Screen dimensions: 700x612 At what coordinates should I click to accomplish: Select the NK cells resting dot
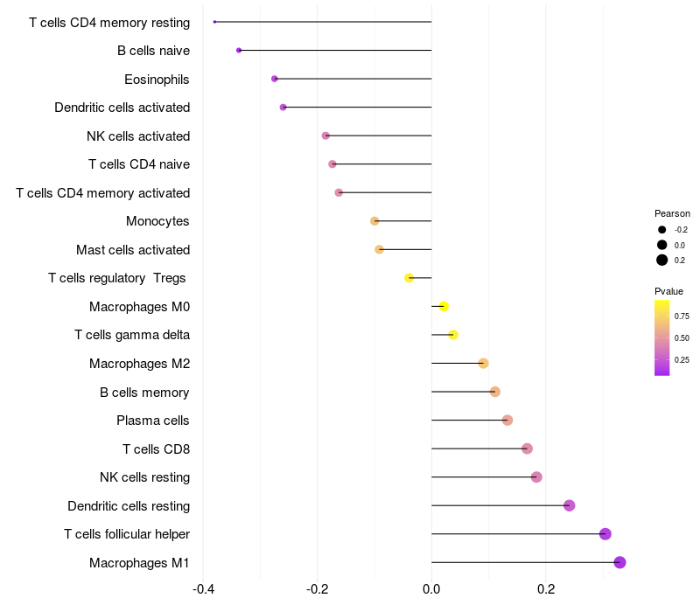(536, 477)
